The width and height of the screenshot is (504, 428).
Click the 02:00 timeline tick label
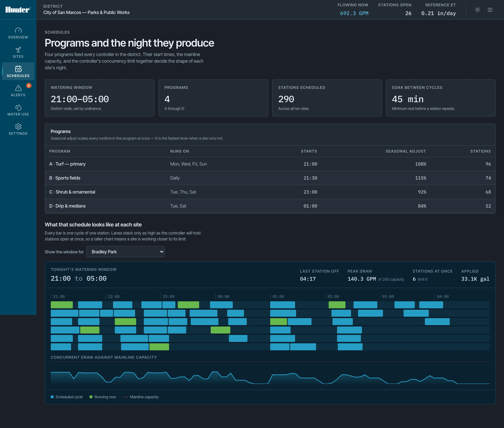333,296
